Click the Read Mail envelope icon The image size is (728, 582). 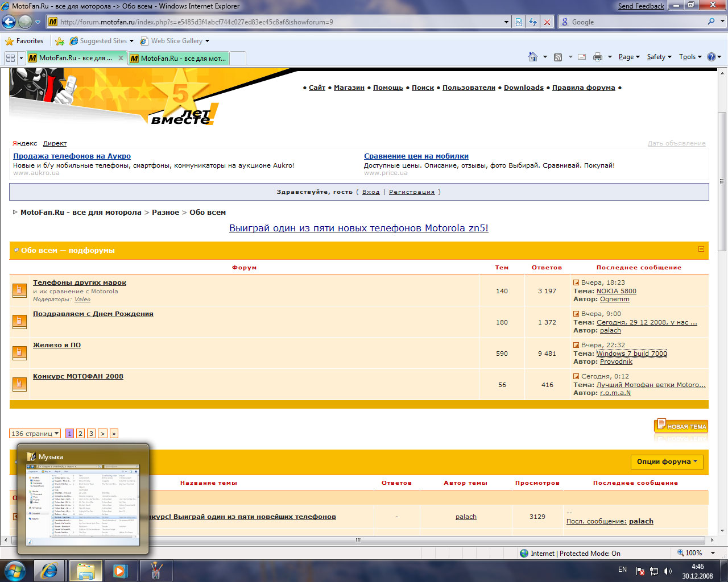click(582, 57)
